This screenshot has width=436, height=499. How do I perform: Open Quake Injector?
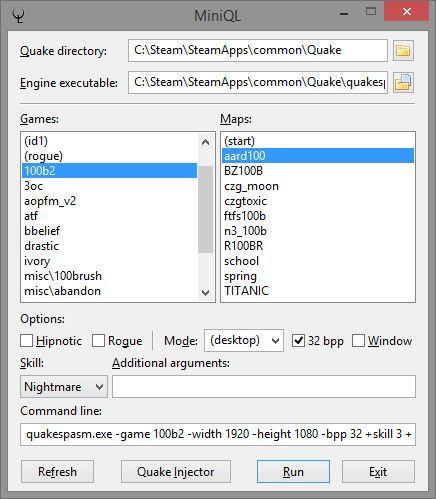click(176, 472)
